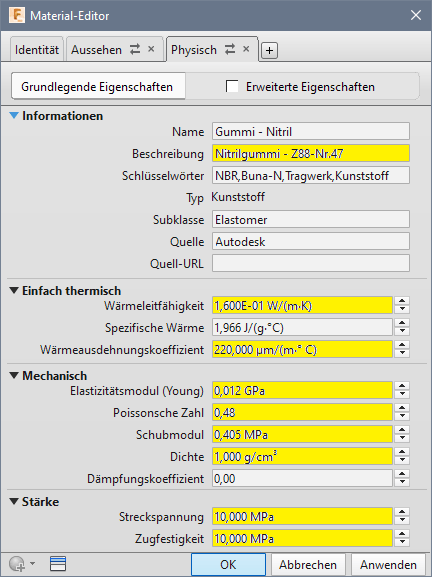Collapse the Einfach thermisch section
Viewport: 432px width, 578px height.
(14, 290)
